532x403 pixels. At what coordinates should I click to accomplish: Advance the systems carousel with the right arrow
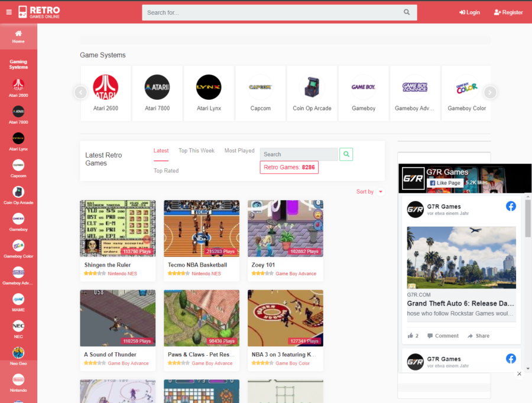(490, 92)
